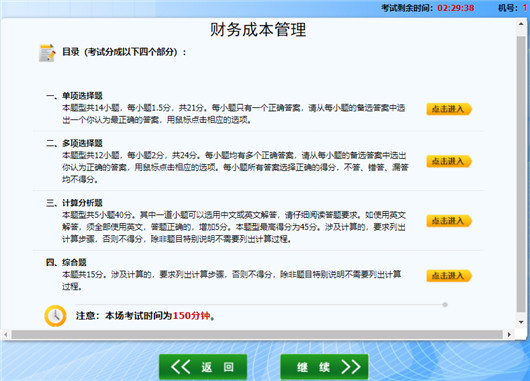Image resolution: width=530 pixels, height=381 pixels.
Task: Click the vertical scrollbar down arrow
Action: (x=521, y=322)
